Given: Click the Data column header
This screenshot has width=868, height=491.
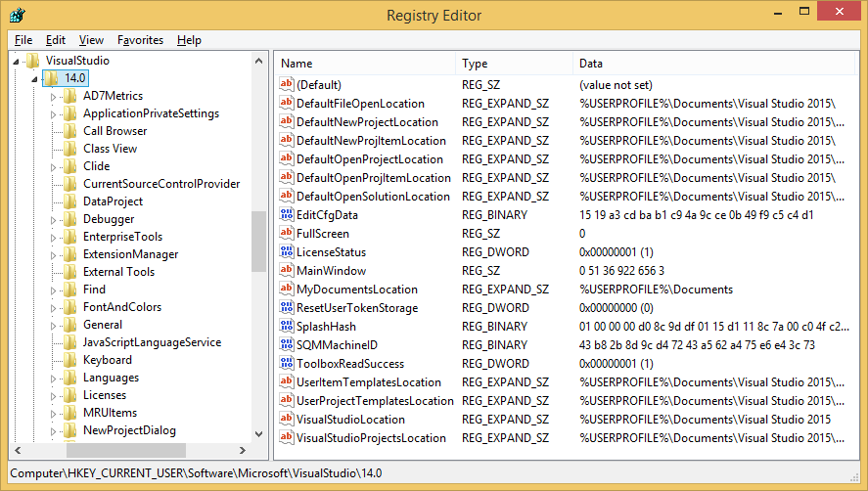Looking at the screenshot, I should [x=714, y=64].
